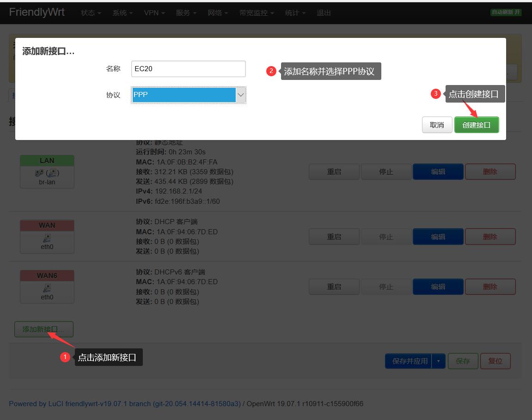Click the 添加新接口 button

point(43,329)
